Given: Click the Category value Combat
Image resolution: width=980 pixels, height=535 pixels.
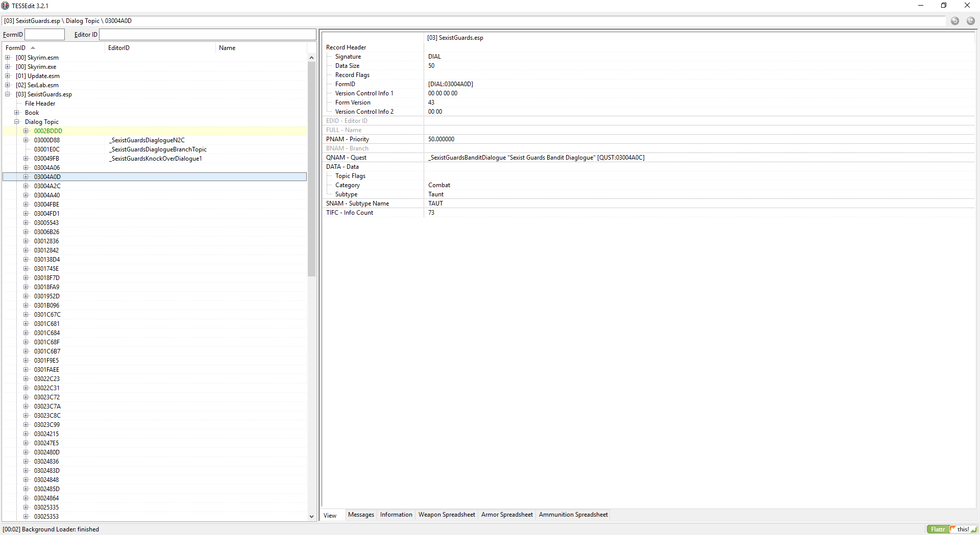Looking at the screenshot, I should (x=439, y=185).
